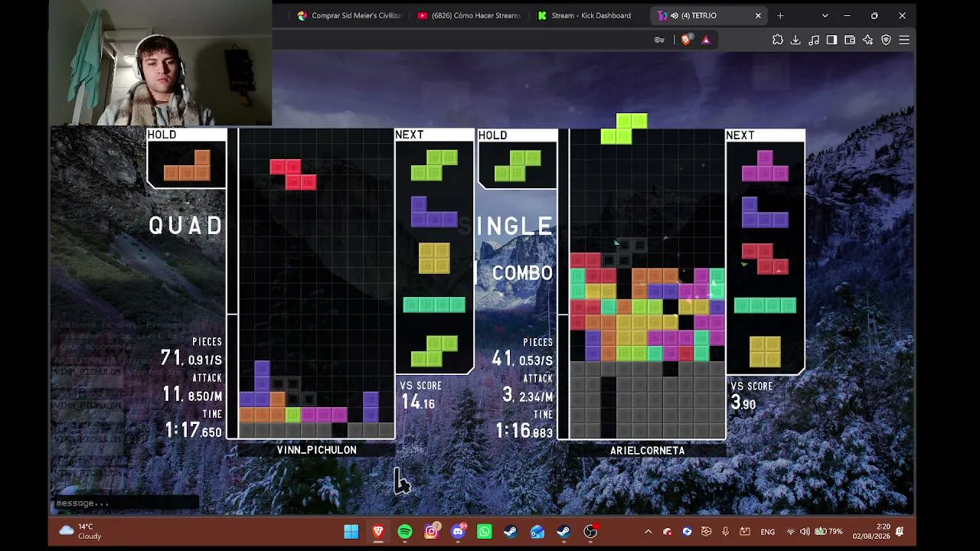This screenshot has height=551, width=980.
Task: Toggle the browser sidebar panel icon
Action: click(831, 40)
